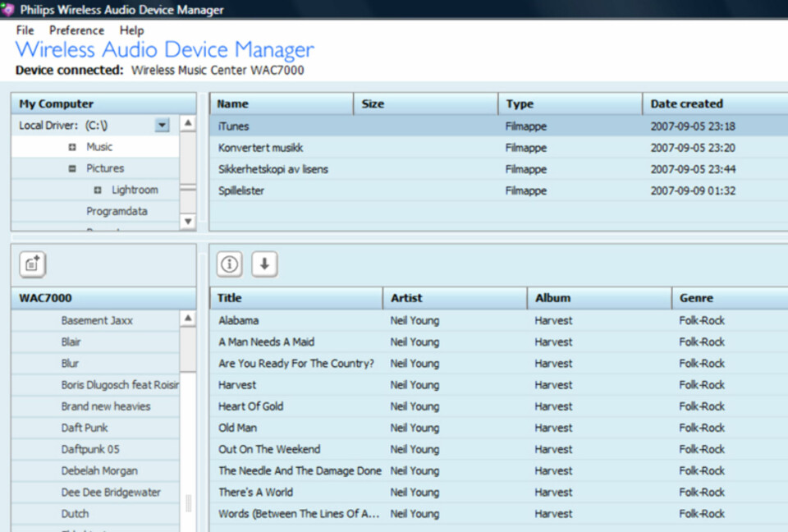Select Debelah Morgan in WAC7000 list
This screenshot has width=788, height=532.
pyautogui.click(x=95, y=471)
